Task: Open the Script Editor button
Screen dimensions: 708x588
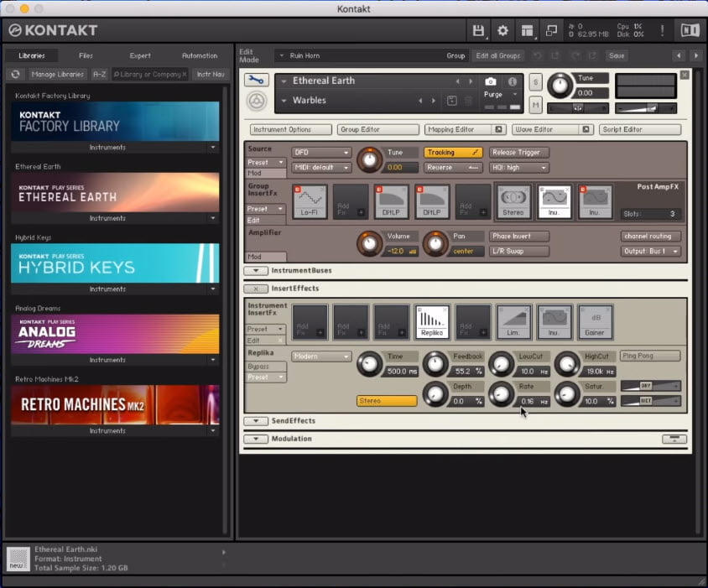Action: 640,130
